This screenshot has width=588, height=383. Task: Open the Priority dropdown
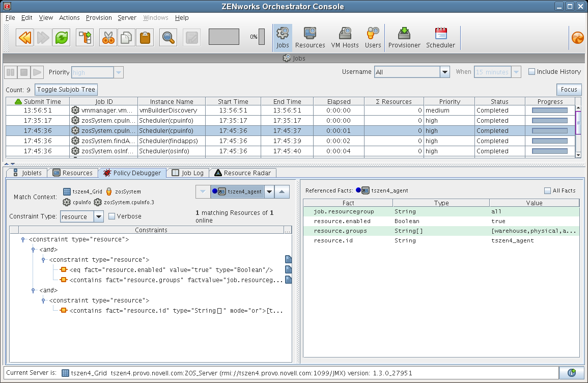(x=119, y=72)
